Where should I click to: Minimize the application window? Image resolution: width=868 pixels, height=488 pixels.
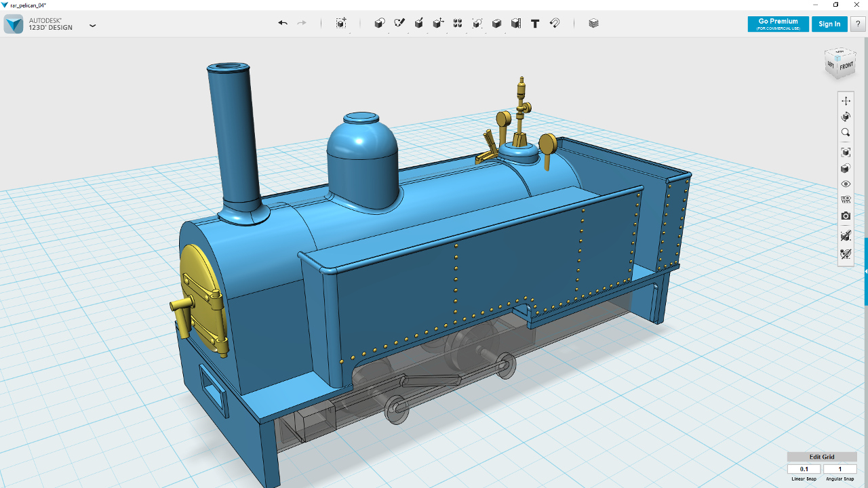click(814, 5)
